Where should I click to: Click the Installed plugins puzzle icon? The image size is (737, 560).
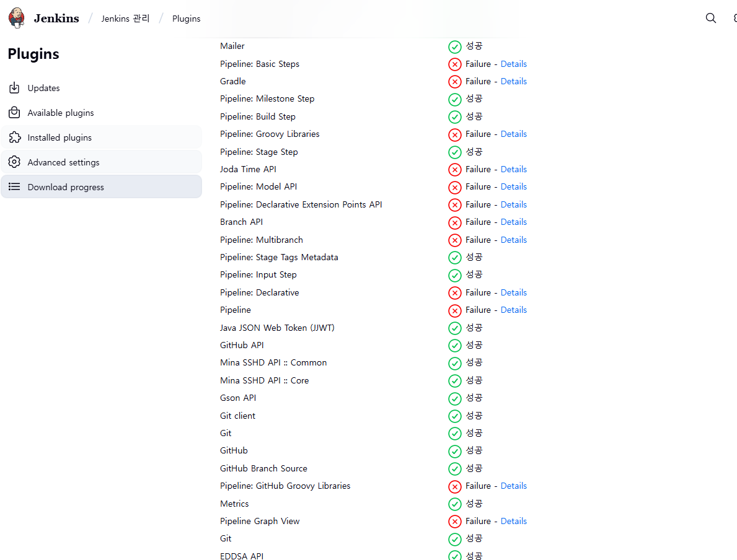tap(15, 137)
